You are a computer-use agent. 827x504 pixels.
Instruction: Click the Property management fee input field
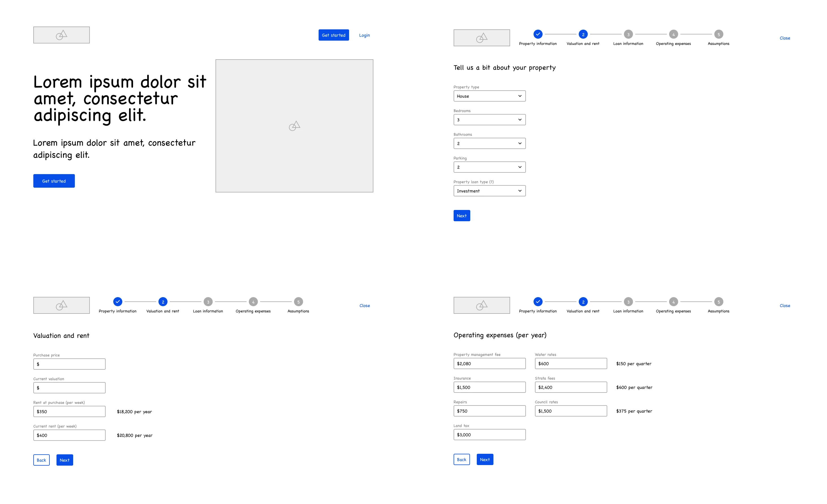tap(489, 363)
